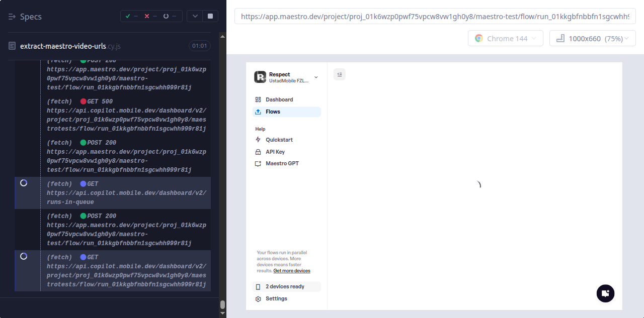This screenshot has height=318, width=644.
Task: Open the Quickstart help page
Action: 279,140
